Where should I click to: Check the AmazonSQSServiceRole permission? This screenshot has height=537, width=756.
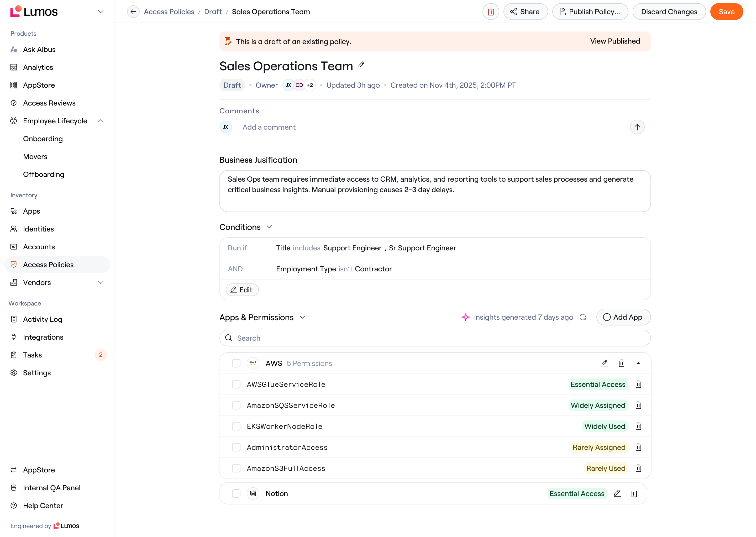coord(236,405)
